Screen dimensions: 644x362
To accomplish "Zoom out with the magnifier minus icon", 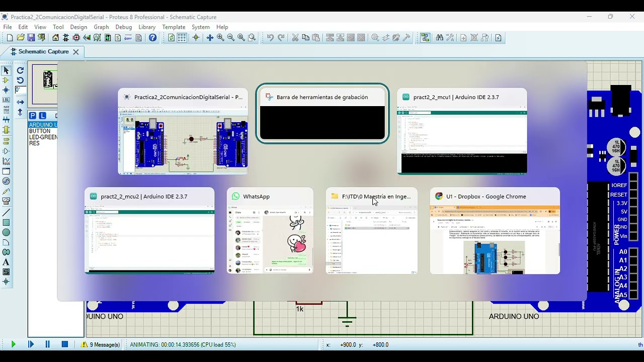I will point(231,38).
